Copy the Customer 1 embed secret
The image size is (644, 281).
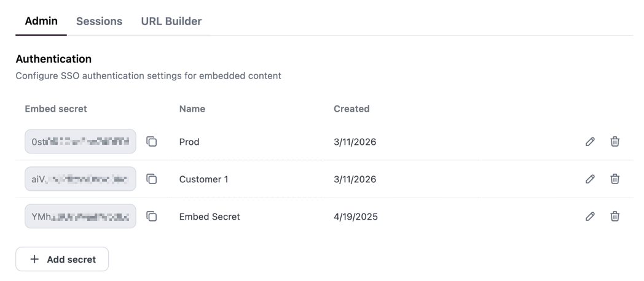(x=151, y=179)
